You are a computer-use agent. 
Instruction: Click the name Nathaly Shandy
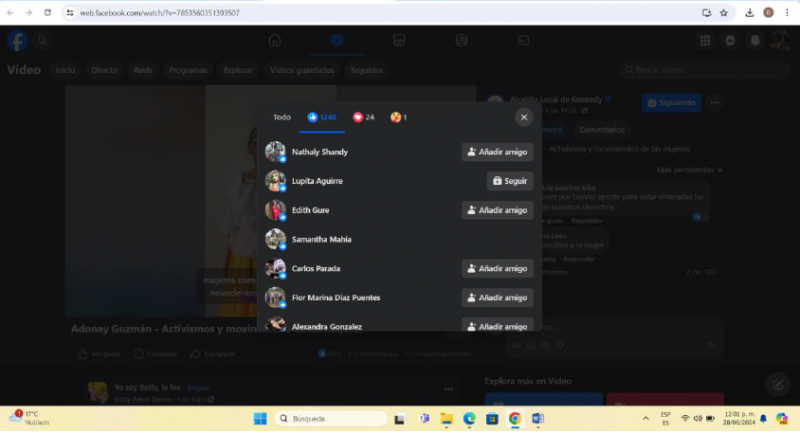click(x=320, y=152)
